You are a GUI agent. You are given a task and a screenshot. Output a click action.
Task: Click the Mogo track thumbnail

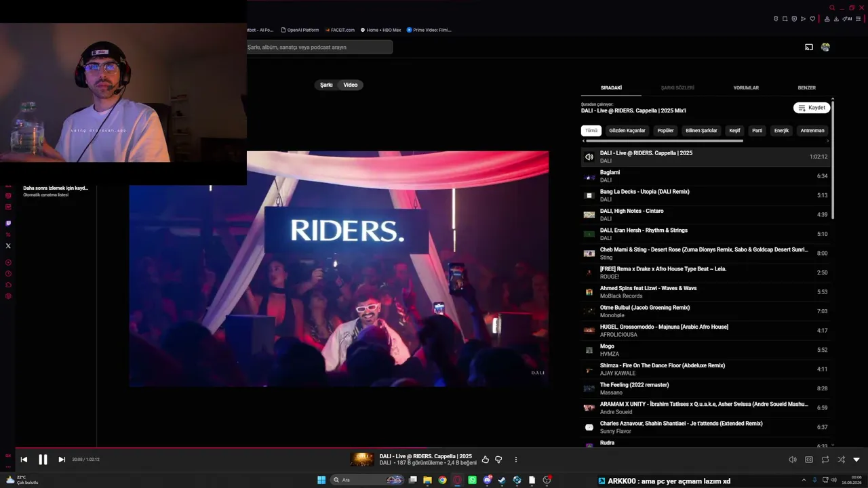point(589,350)
